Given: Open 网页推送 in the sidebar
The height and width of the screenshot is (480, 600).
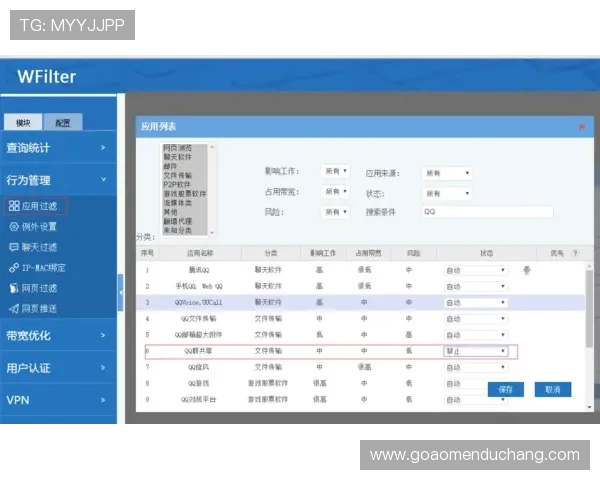Looking at the screenshot, I should pos(33,309).
